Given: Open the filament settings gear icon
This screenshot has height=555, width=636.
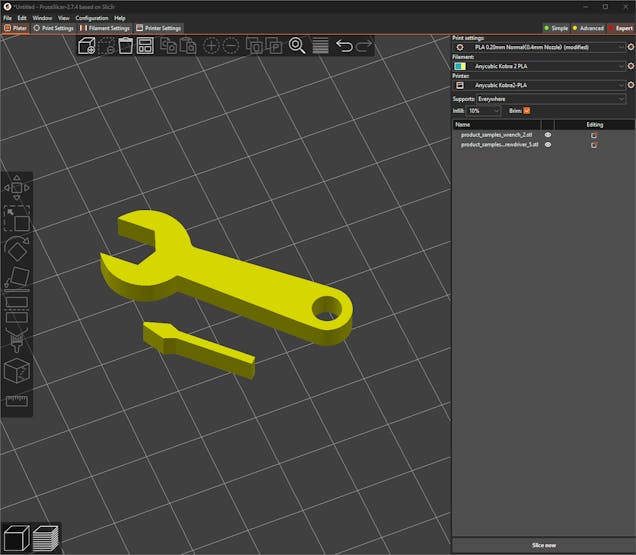Looking at the screenshot, I should (631, 66).
